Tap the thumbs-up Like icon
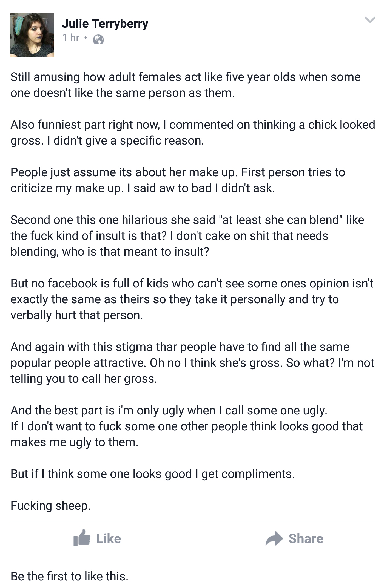 pyautogui.click(x=82, y=538)
